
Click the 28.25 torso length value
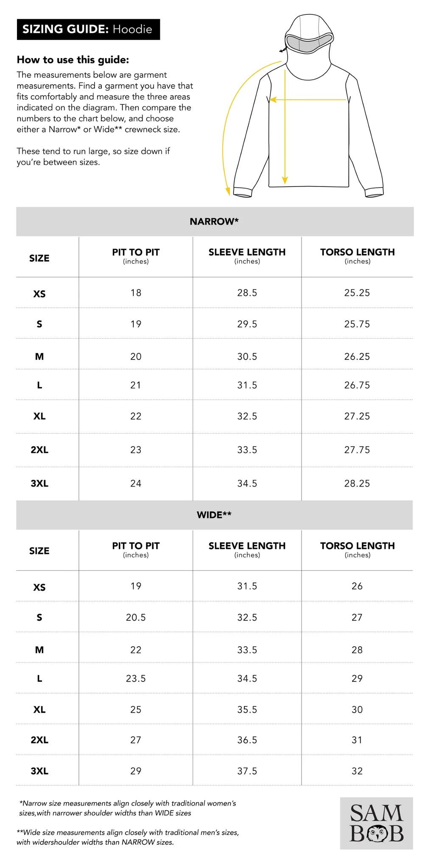(357, 484)
